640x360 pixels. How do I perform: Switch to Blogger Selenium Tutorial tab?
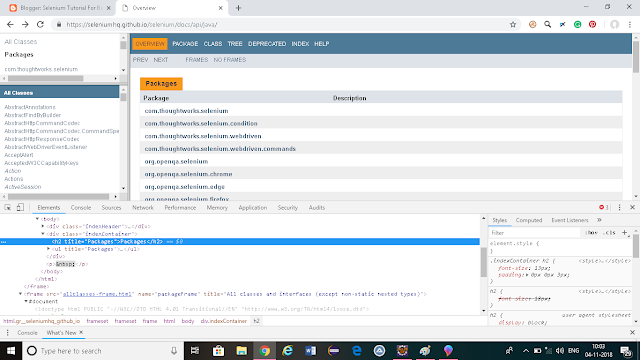click(60, 8)
